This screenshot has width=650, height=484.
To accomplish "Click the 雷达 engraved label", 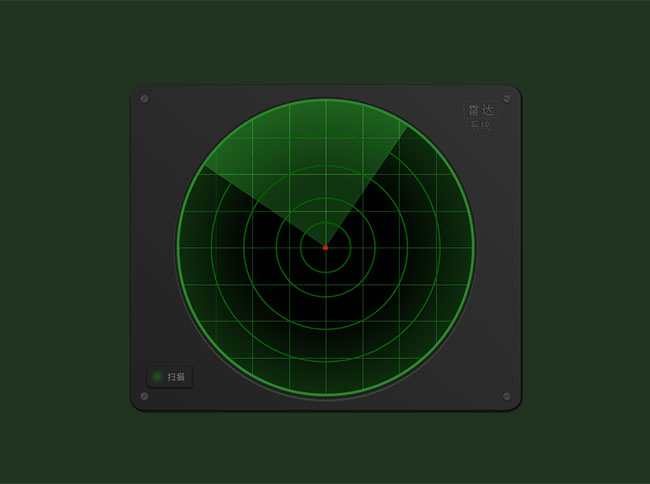I will pyautogui.click(x=480, y=111).
